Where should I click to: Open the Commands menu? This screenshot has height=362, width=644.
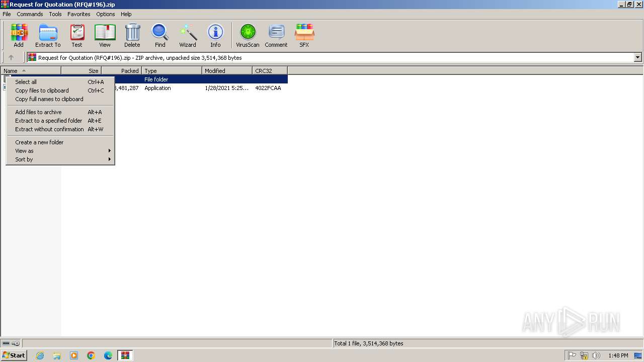coord(30,14)
